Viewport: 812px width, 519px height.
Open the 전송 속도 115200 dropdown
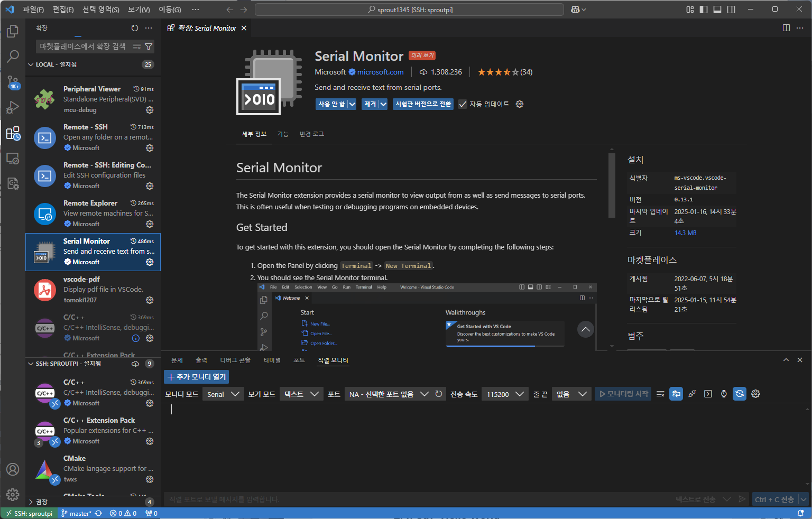tap(505, 394)
